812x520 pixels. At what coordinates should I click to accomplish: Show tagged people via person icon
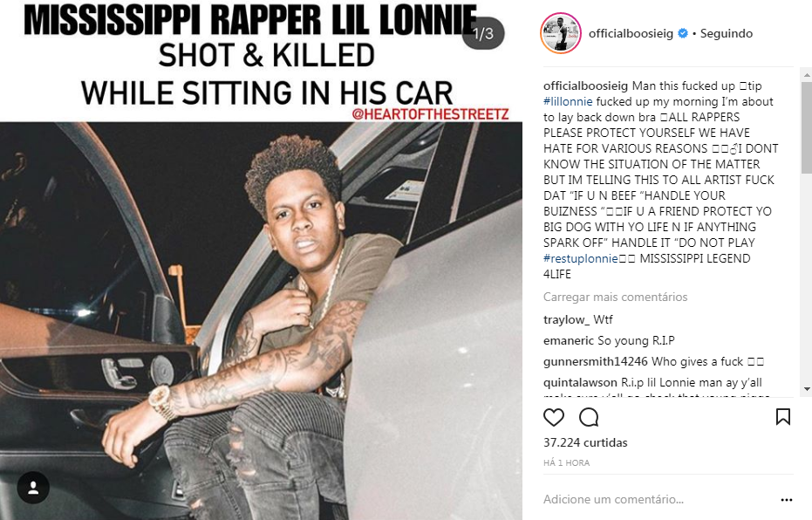33,488
